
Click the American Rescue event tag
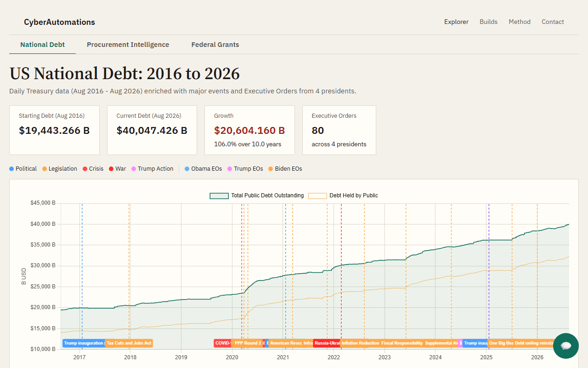(286, 343)
